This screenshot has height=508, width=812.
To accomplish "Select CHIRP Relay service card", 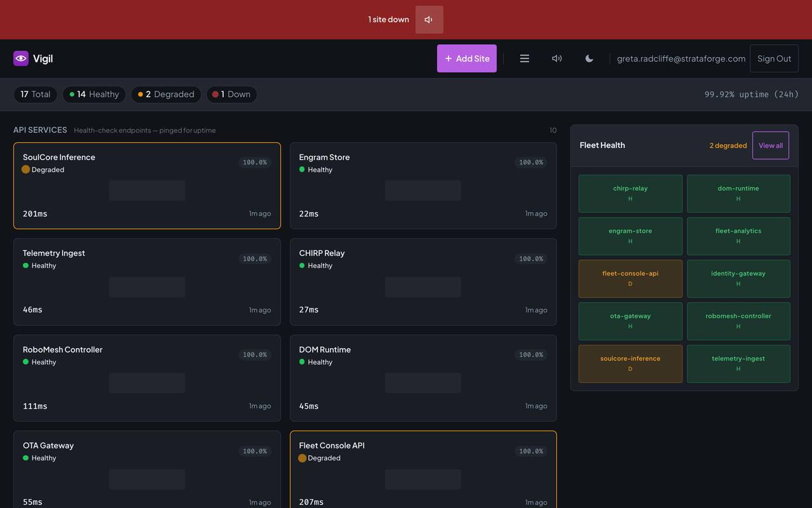I will coord(423,282).
